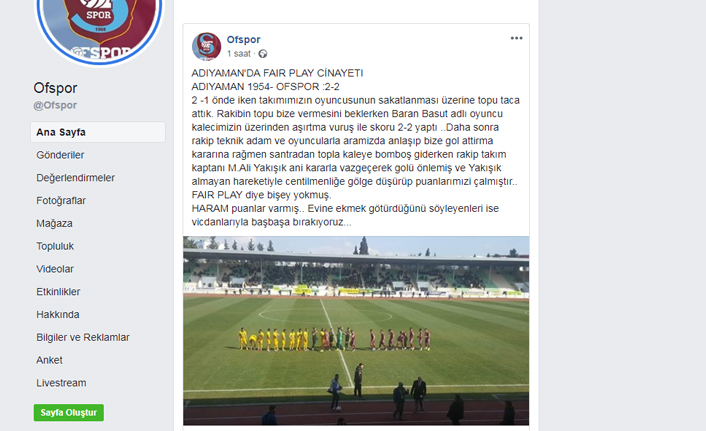Image resolution: width=706 pixels, height=431 pixels.
Task: Open the large Ofspor profile logo
Action: 99,27
